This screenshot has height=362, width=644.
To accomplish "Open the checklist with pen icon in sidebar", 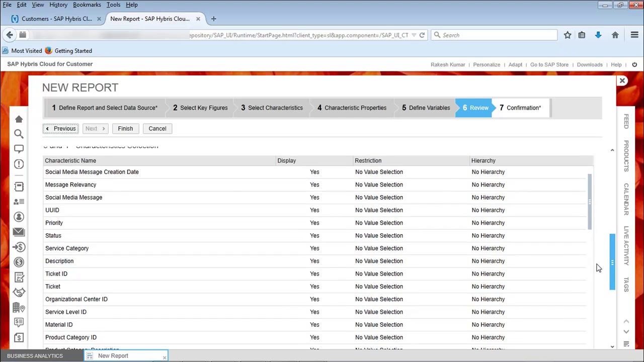I will pyautogui.click(x=19, y=277).
